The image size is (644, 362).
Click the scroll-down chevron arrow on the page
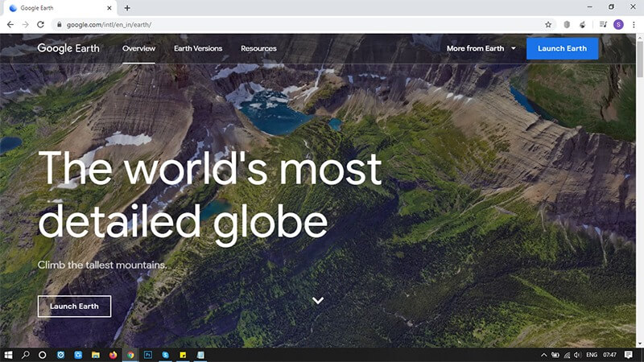click(x=318, y=300)
